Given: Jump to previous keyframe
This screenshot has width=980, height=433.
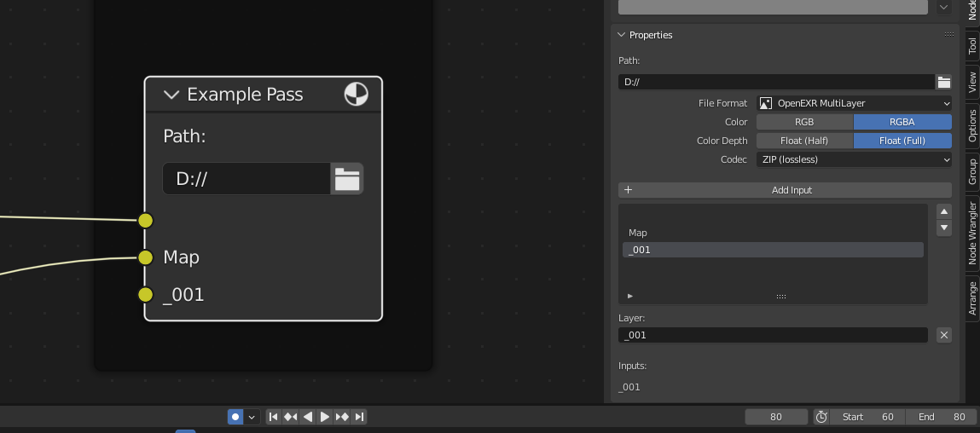Looking at the screenshot, I should pyautogui.click(x=291, y=417).
